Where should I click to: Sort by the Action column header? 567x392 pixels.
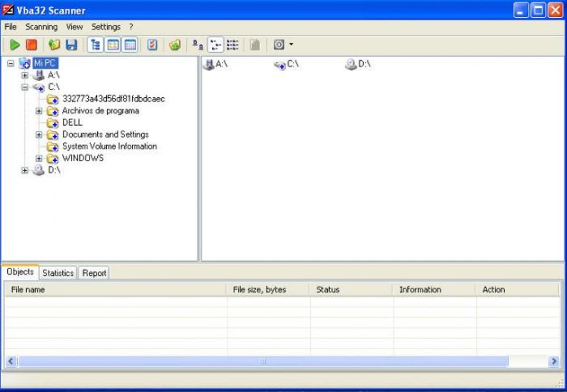(x=518, y=290)
